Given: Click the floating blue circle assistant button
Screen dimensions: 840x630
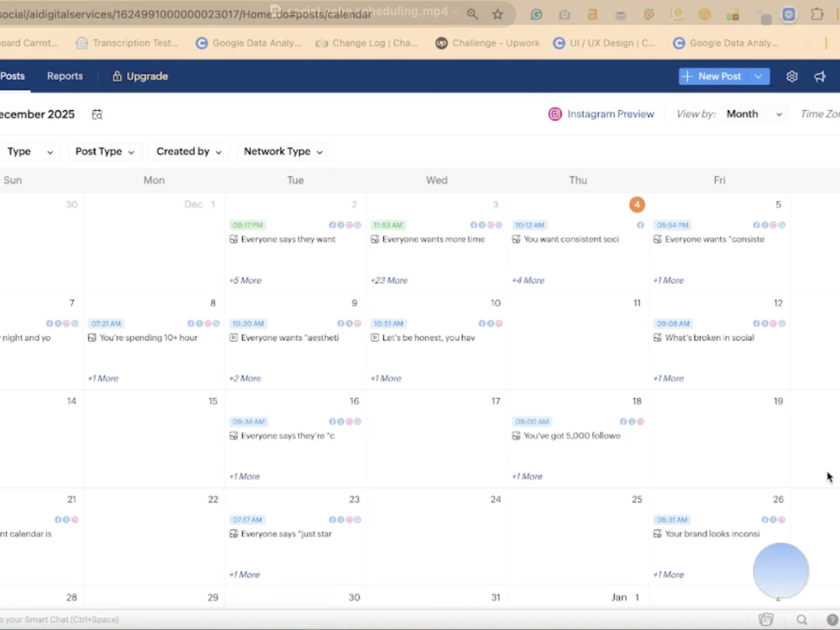Looking at the screenshot, I should pyautogui.click(x=780, y=570).
